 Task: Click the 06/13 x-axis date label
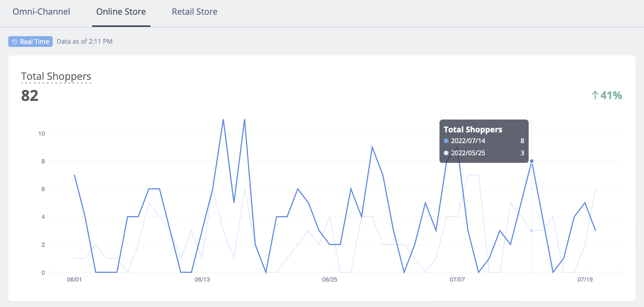coord(202,279)
